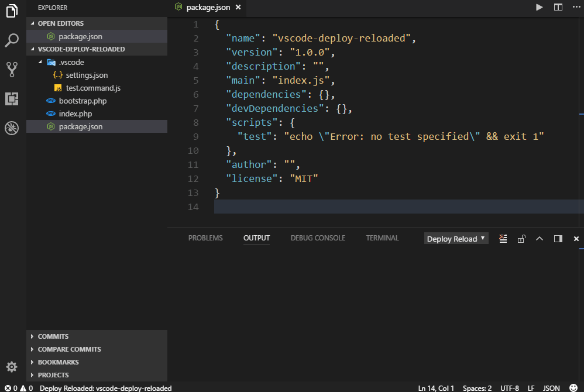Click the "MIT" license value
Screen dimensions: 584x392
304,178
